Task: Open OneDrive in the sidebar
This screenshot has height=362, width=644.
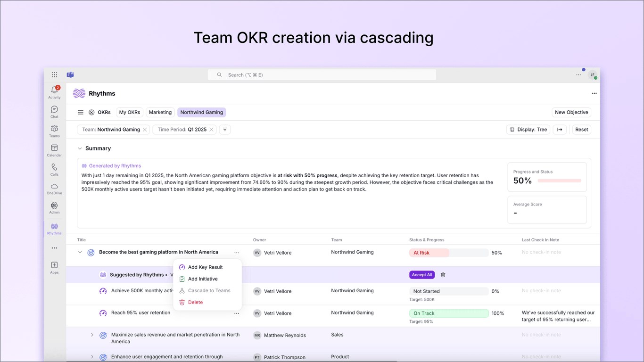Action: click(x=54, y=189)
